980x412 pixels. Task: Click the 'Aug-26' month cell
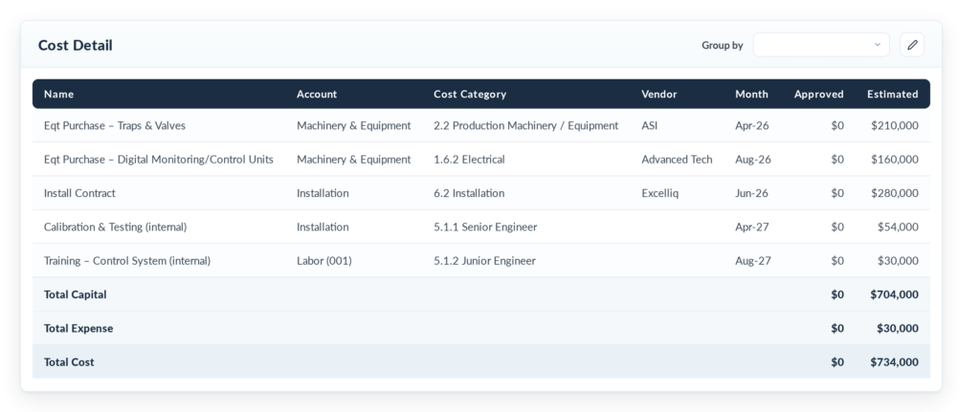click(752, 160)
